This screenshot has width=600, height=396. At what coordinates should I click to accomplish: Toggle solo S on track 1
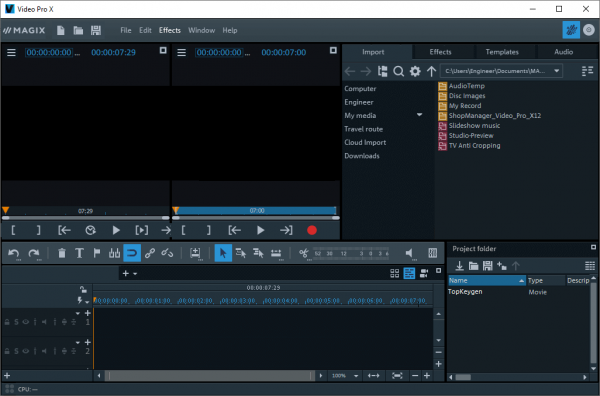click(16, 322)
